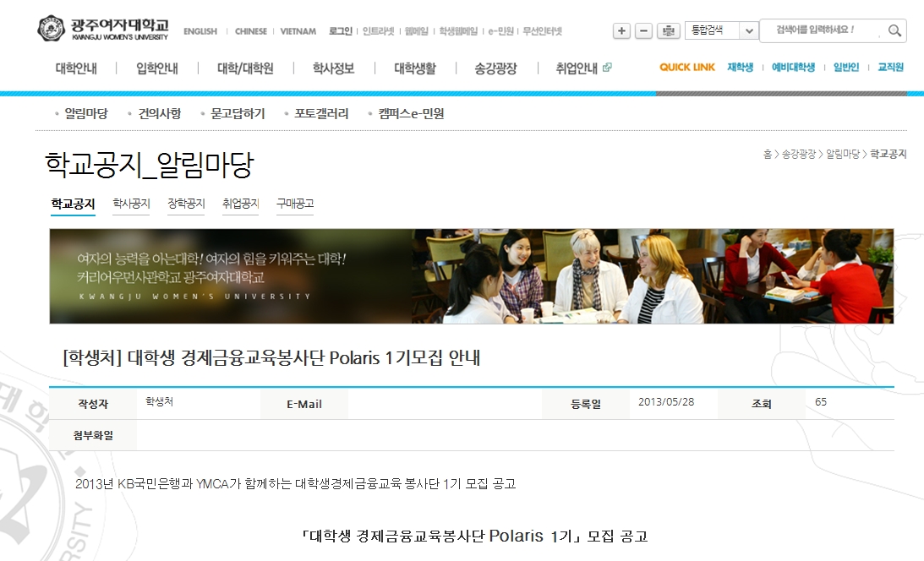Click external link icon beside 취업안내
The image size is (924, 561).
pos(607,68)
